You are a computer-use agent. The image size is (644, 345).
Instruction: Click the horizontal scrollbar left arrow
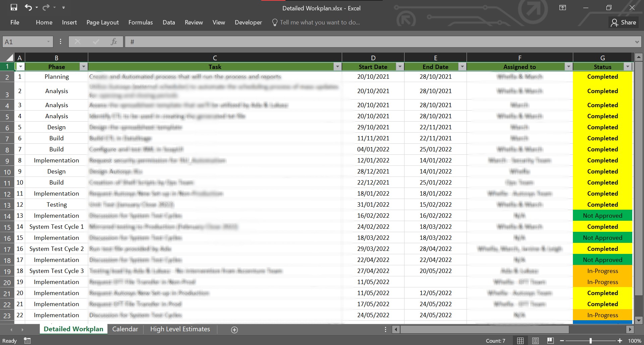pyautogui.click(x=396, y=330)
